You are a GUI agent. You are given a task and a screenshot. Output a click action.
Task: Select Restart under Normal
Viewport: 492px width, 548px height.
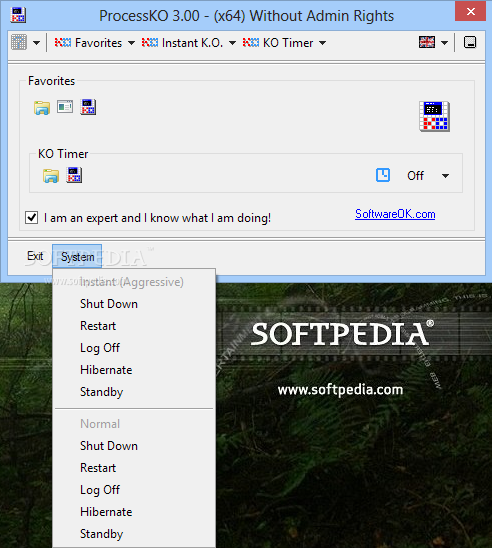(134, 468)
